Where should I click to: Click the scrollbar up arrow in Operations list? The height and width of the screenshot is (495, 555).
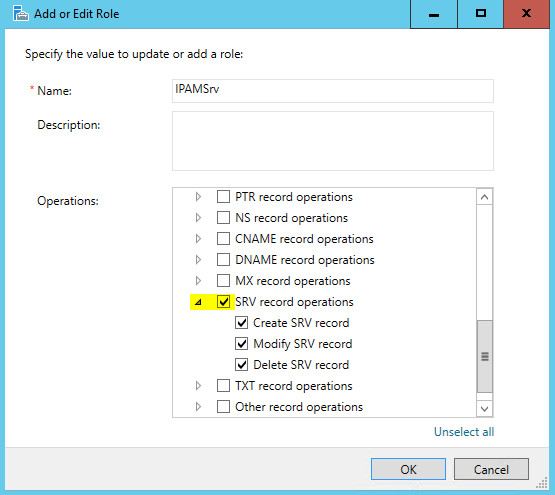485,197
